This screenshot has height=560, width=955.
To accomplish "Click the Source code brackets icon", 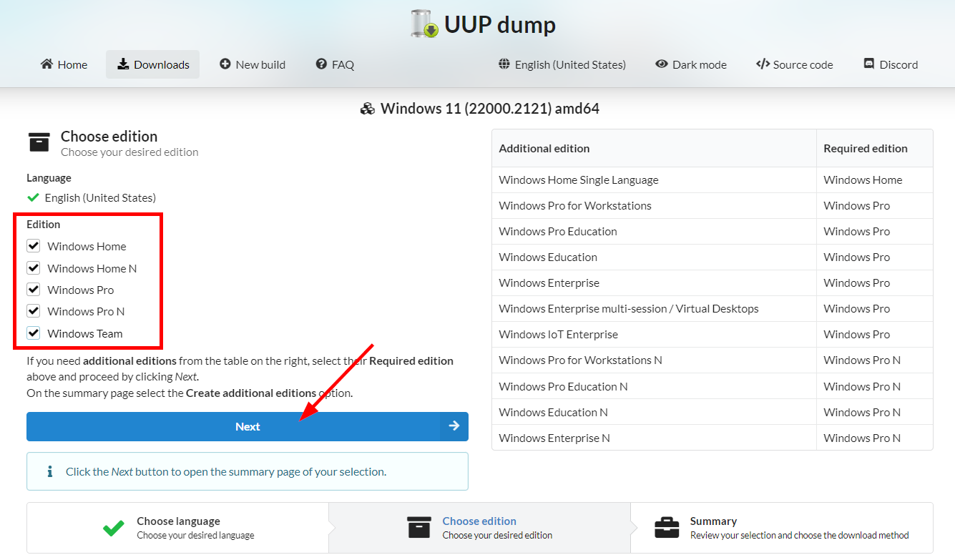I will point(763,64).
